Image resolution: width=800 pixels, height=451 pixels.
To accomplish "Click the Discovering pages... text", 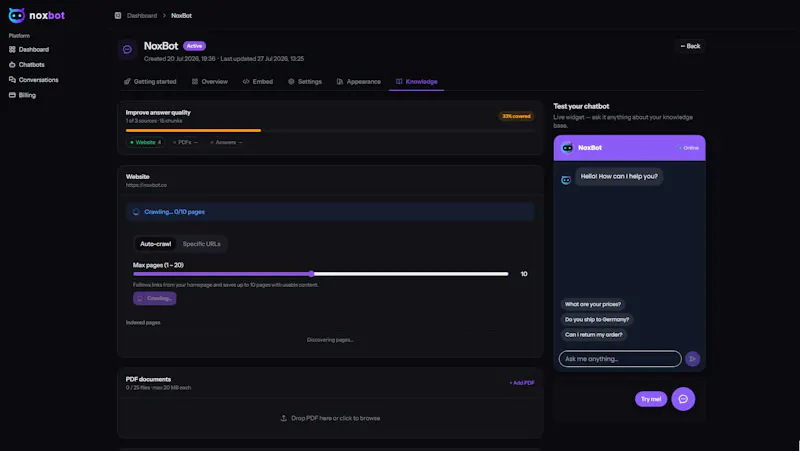I will tap(330, 340).
